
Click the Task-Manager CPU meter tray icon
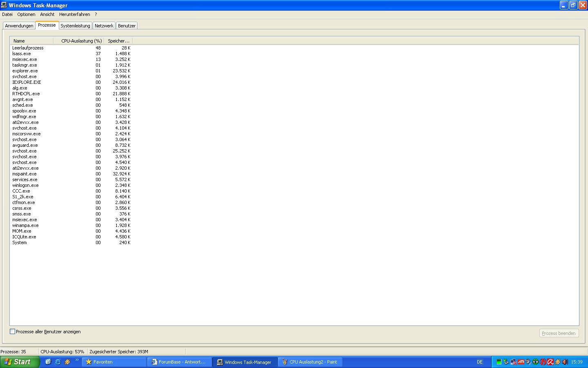499,362
